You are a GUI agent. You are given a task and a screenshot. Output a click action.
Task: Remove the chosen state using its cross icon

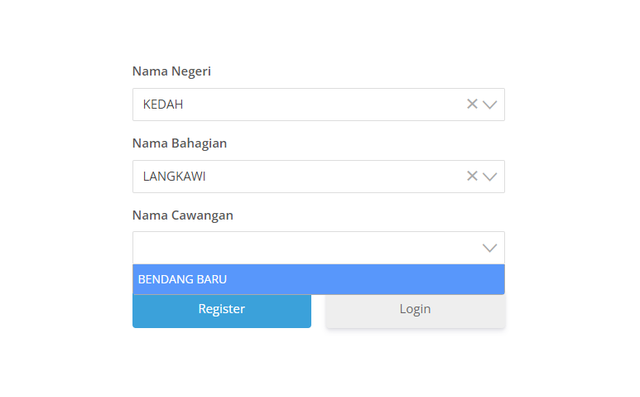[472, 104]
